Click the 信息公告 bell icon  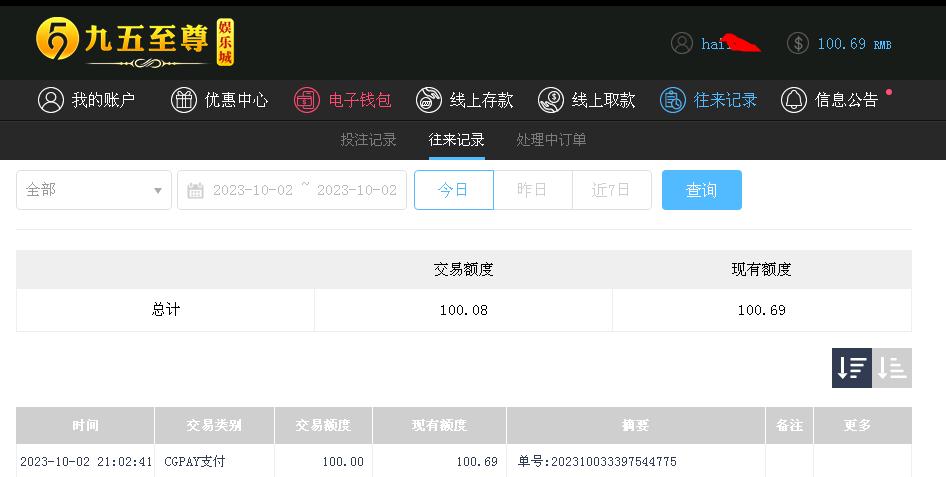(x=794, y=100)
